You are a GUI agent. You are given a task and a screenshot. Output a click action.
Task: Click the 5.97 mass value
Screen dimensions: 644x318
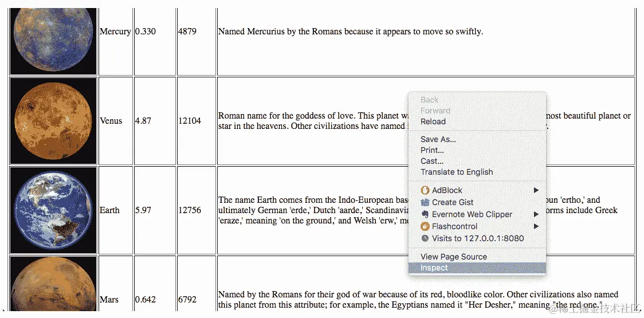pyautogui.click(x=143, y=210)
